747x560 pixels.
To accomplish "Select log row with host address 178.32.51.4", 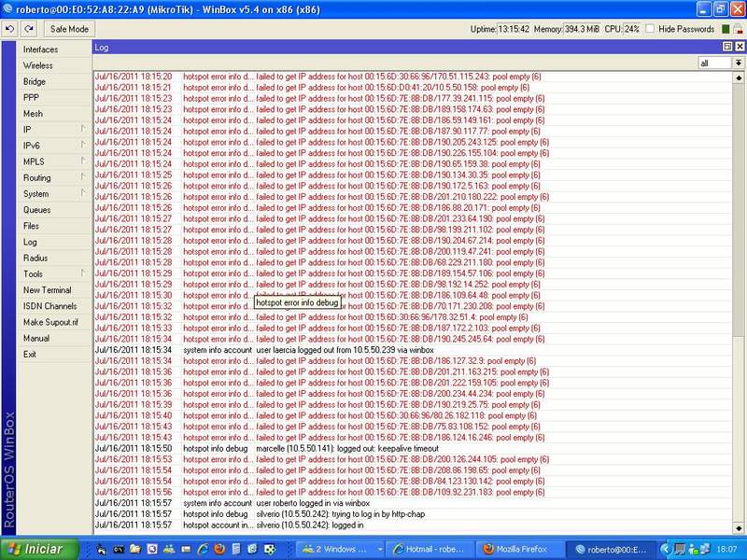I will [x=413, y=317].
